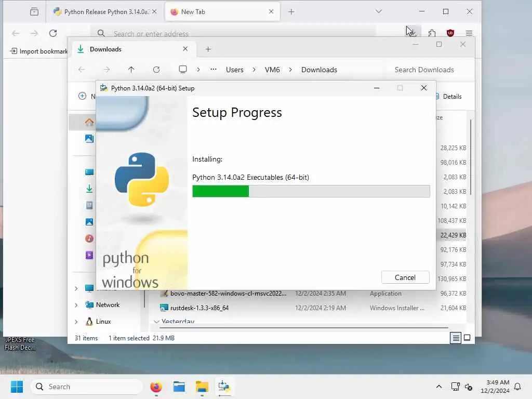Open the Windows Start menu
The height and width of the screenshot is (399, 532).
pyautogui.click(x=17, y=387)
